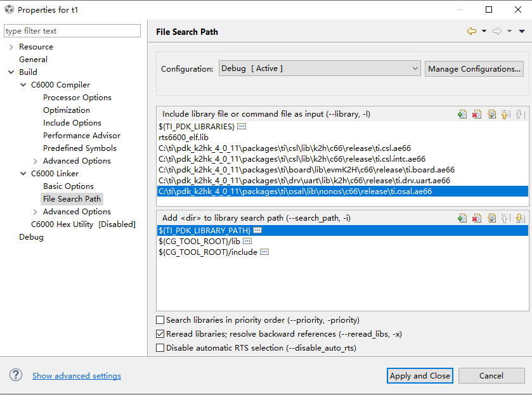Image resolution: width=532 pixels, height=395 pixels.
Task: Click Move Up icon in library file section
Action: point(505,114)
